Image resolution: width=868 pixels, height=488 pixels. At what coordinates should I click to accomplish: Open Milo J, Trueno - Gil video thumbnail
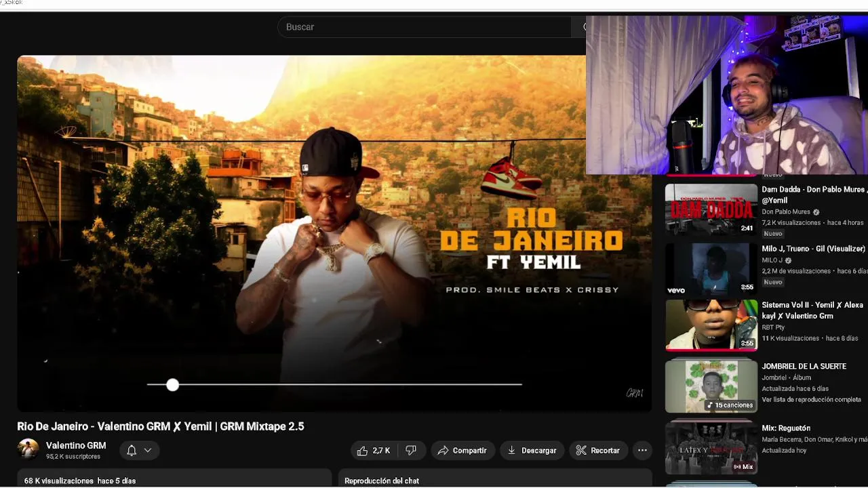point(711,269)
